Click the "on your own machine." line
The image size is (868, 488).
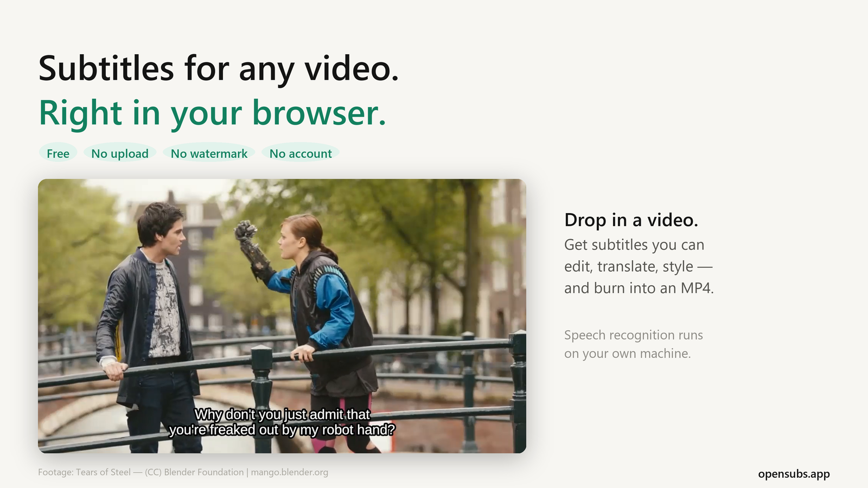point(627,354)
